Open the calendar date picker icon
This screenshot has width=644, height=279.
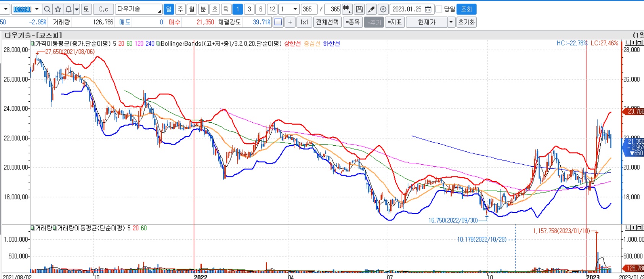click(x=428, y=9)
